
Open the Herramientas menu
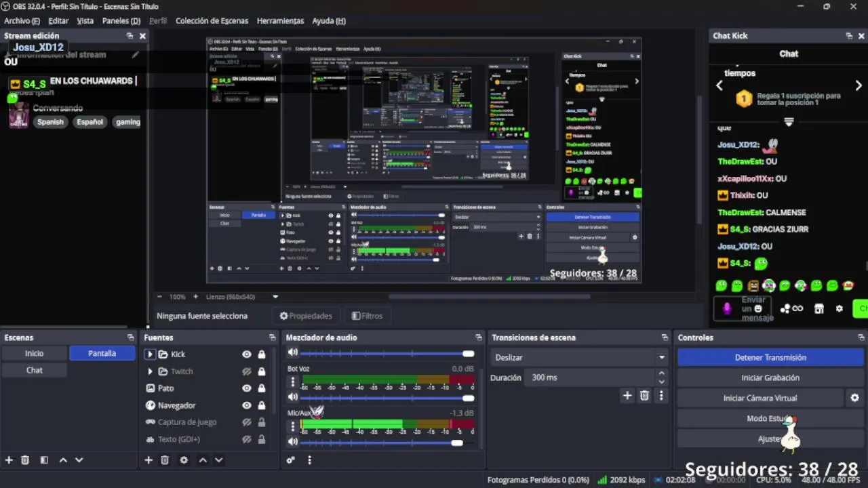tap(281, 20)
